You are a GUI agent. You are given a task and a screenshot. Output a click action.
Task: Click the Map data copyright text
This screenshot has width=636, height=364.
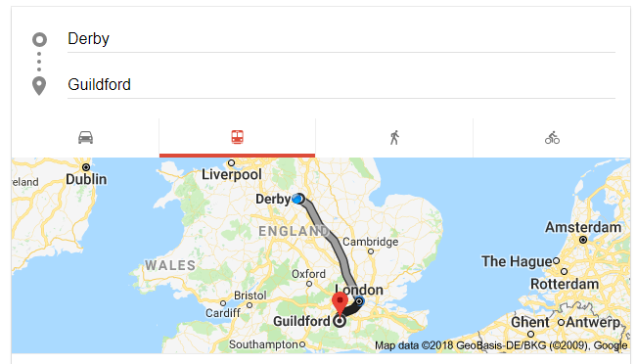click(x=501, y=345)
